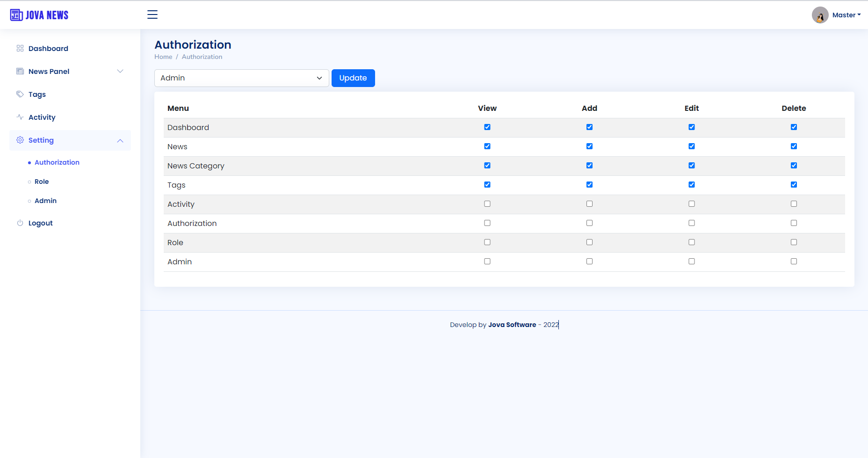Image resolution: width=868 pixels, height=458 pixels.
Task: Click the Tags label icon in sidebar
Action: [x=20, y=94]
